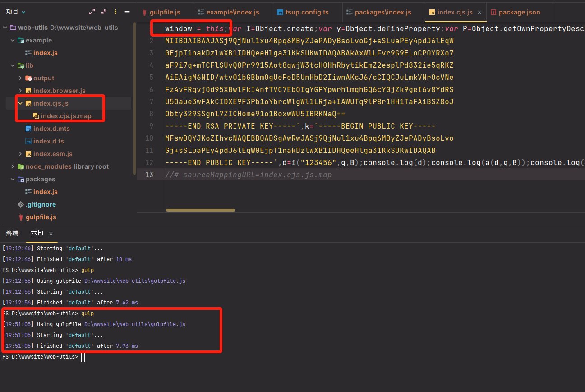Click the collapse all icon in project panel
The height and width of the screenshot is (392, 585).
click(104, 12)
